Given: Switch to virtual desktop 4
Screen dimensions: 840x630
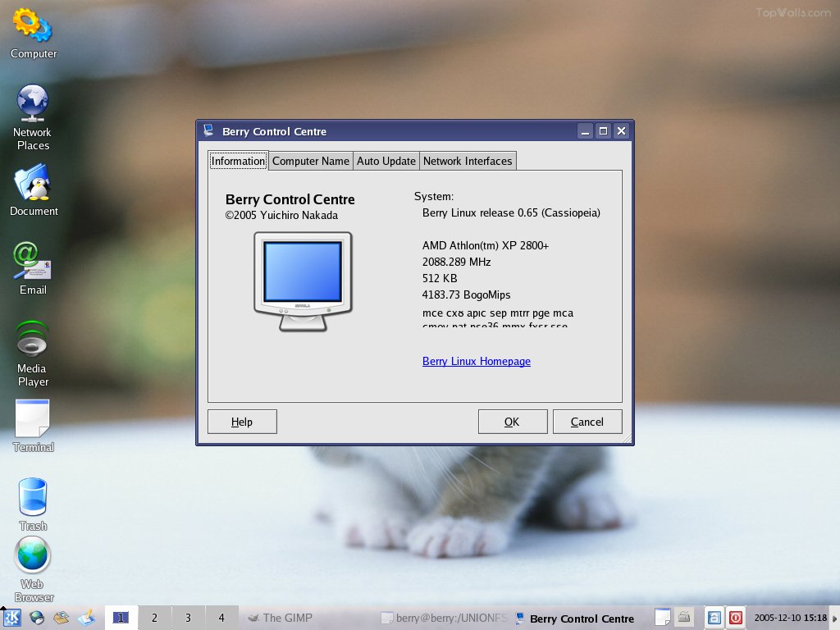Looking at the screenshot, I should click(221, 618).
